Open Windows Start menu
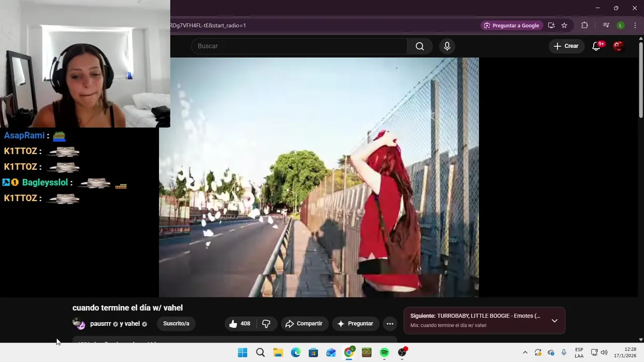Image resolution: width=644 pixels, height=362 pixels. pos(243,352)
